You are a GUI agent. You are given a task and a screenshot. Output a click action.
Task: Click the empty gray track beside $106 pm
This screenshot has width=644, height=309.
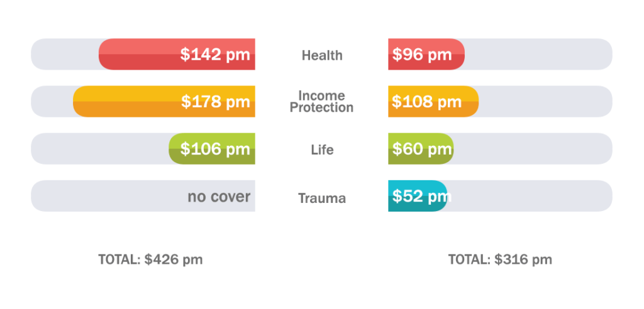coord(99,149)
